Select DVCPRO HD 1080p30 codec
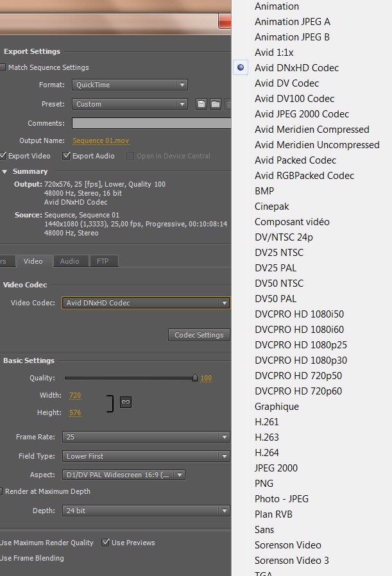392x576 pixels. click(x=301, y=360)
